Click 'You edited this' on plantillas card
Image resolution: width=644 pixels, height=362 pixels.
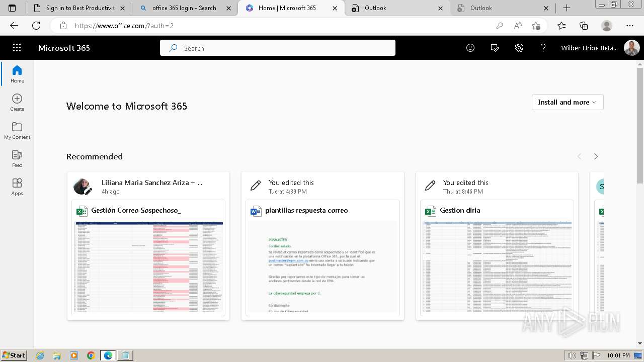(291, 183)
